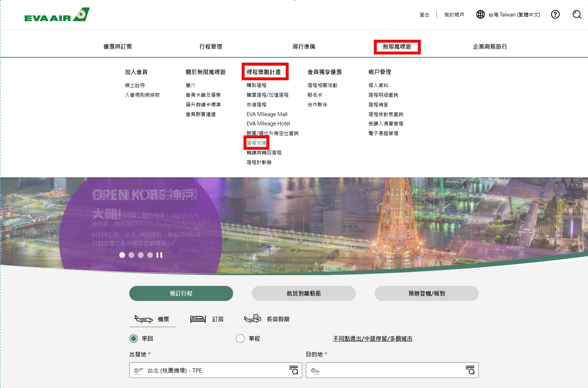This screenshot has height=388, width=588.
Task: Open 購買哩程/加值哩程 menu item
Action: (x=268, y=95)
